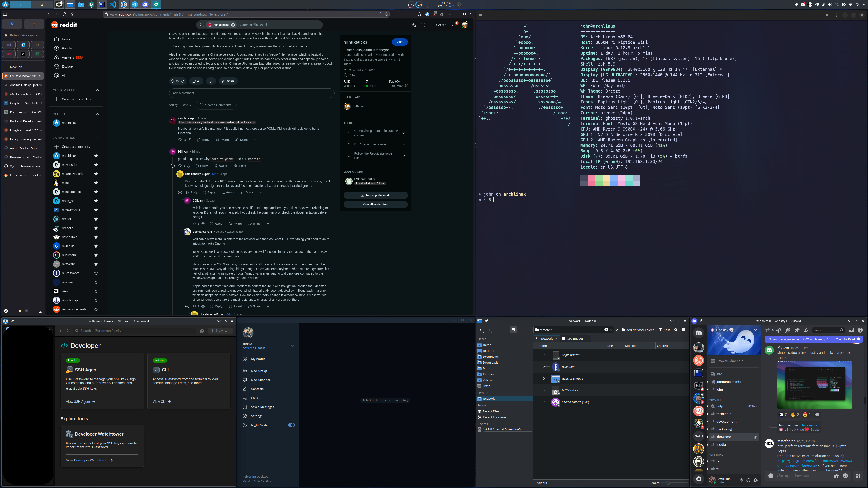Toggle Dolphin Split view
The width and height of the screenshot is (868, 488).
(664, 330)
